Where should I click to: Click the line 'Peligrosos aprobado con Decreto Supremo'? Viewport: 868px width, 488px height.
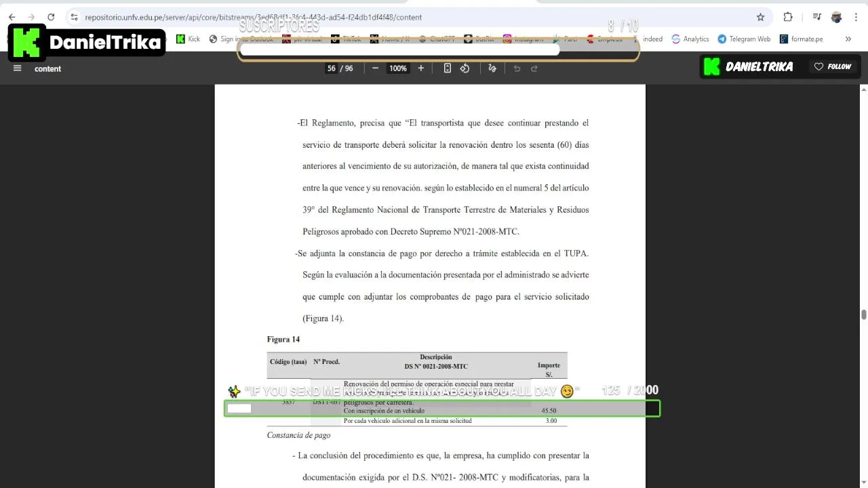point(411,231)
